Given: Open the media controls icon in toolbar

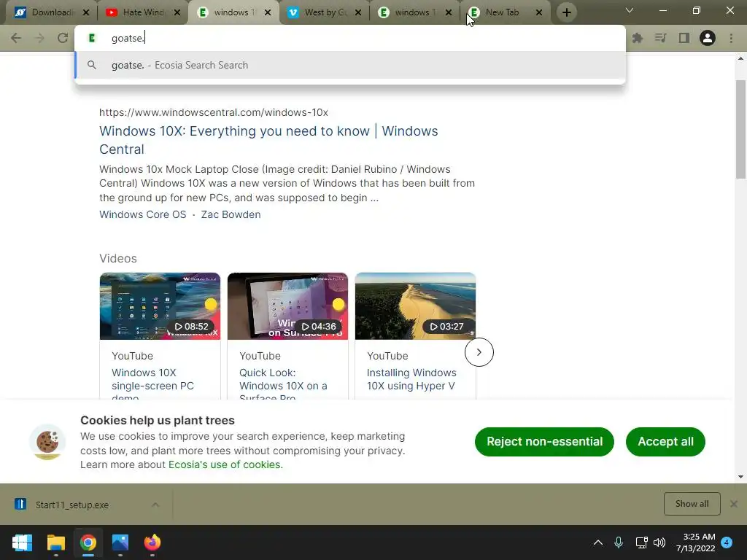Looking at the screenshot, I should tap(661, 38).
